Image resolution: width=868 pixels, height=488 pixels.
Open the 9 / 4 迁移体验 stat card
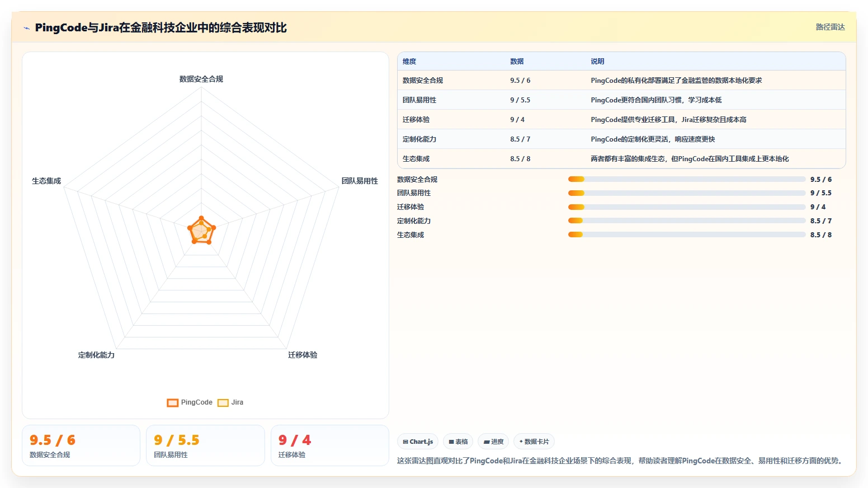[x=330, y=445]
